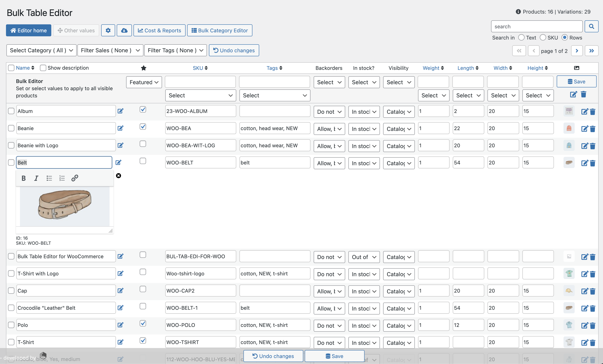Viewport: 603px width, 364px height.
Task: Click the cloud export icon in the toolbar
Action: (124, 30)
